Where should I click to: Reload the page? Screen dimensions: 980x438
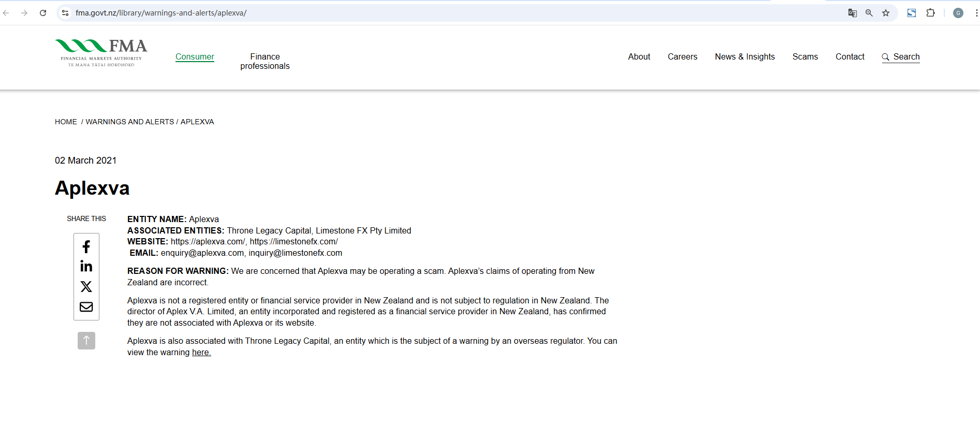(x=43, y=13)
